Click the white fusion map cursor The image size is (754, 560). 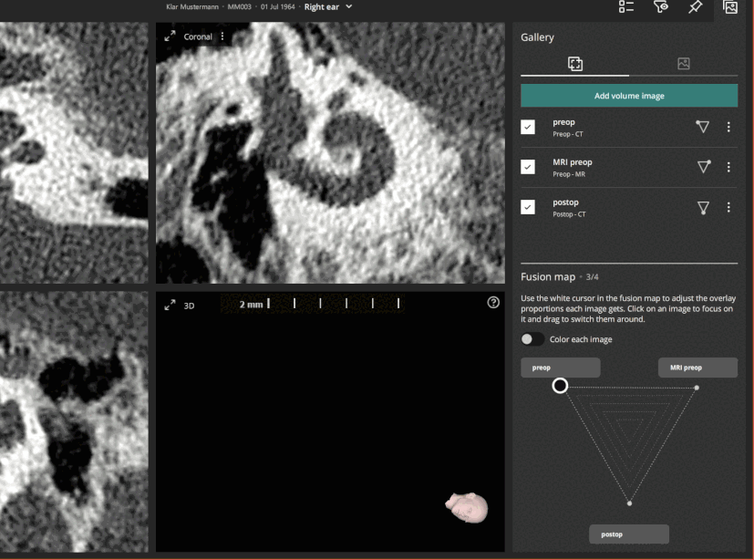560,386
